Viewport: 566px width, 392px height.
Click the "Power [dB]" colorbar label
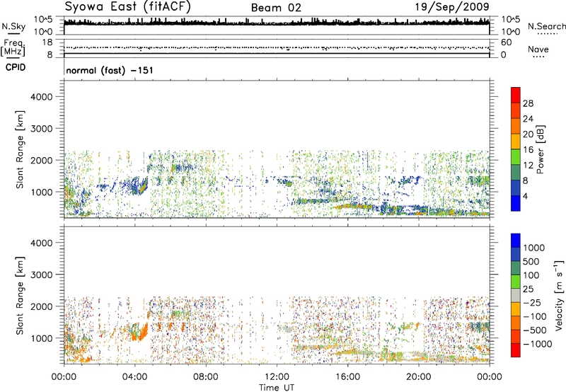[541, 149]
